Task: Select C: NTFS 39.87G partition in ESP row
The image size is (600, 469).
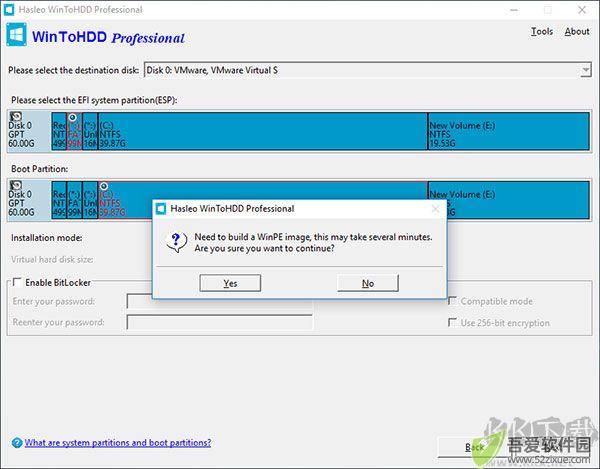Action: [262, 131]
